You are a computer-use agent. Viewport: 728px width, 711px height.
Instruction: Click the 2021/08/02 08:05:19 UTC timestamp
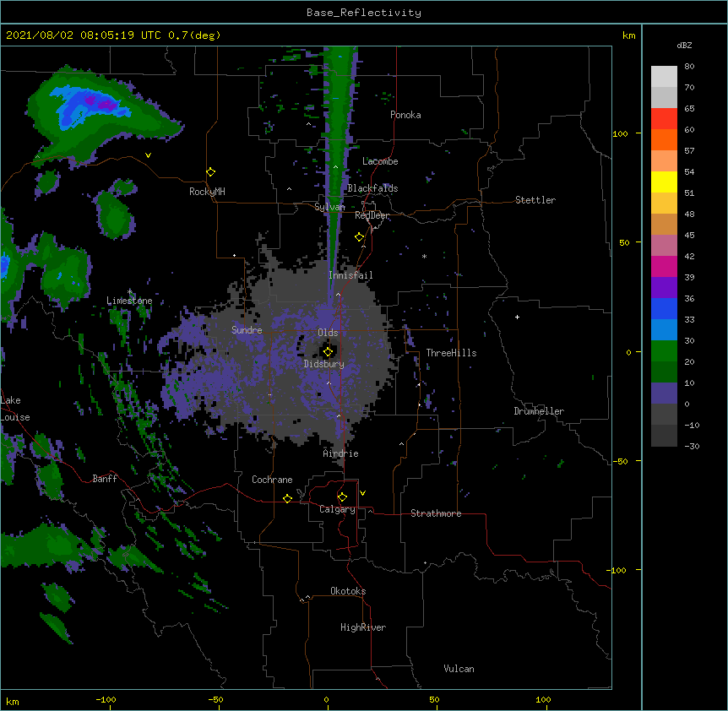[x=83, y=35]
